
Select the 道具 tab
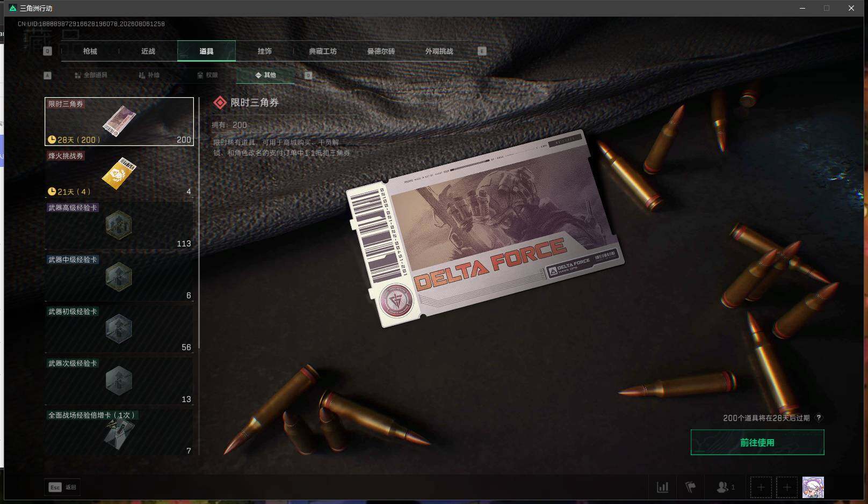pos(206,51)
